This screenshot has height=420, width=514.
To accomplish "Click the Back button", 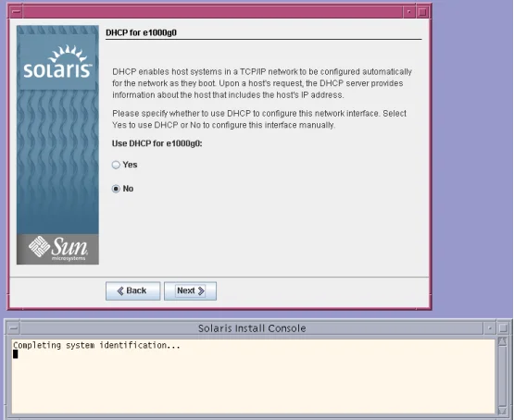I will [x=132, y=290].
